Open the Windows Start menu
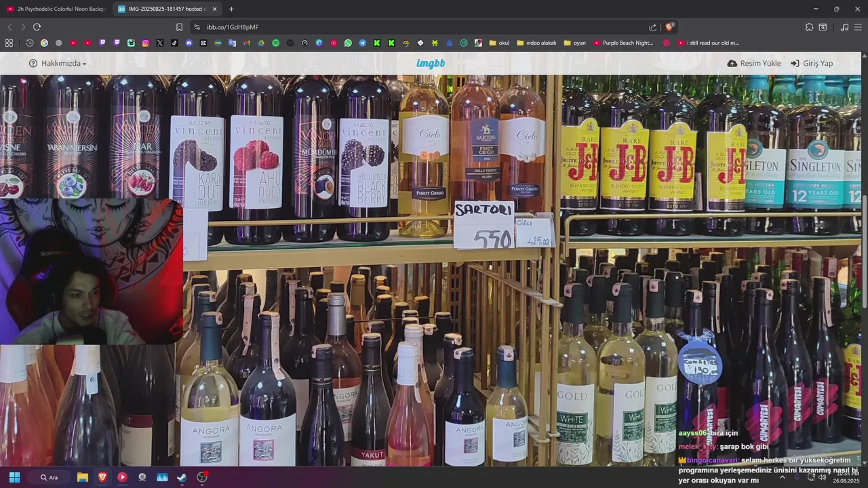Image resolution: width=868 pixels, height=488 pixels. point(14,477)
